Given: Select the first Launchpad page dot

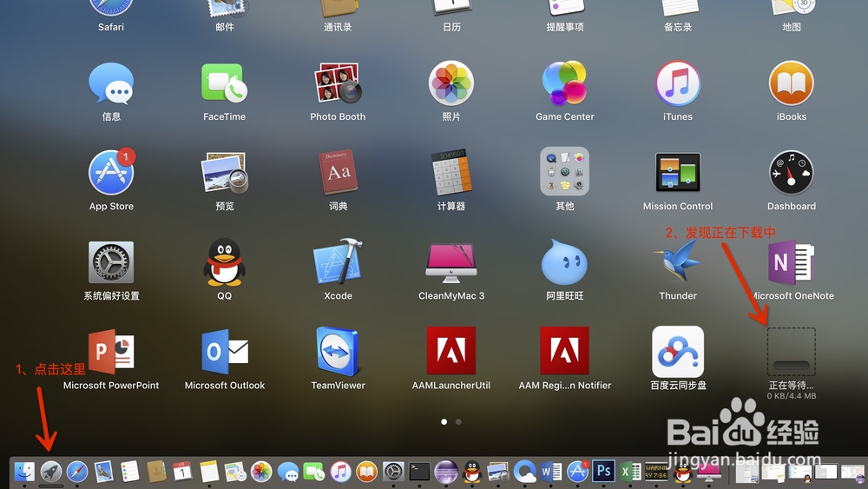Looking at the screenshot, I should coord(444,422).
